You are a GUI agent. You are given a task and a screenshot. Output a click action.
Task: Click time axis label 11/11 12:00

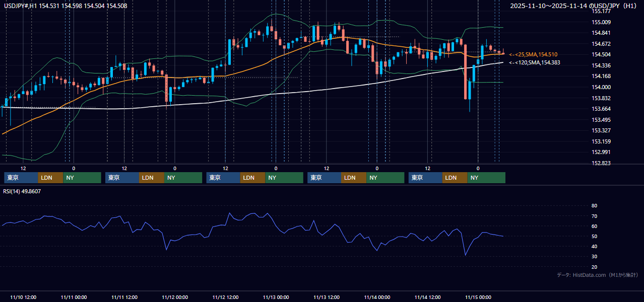pyautogui.click(x=124, y=297)
